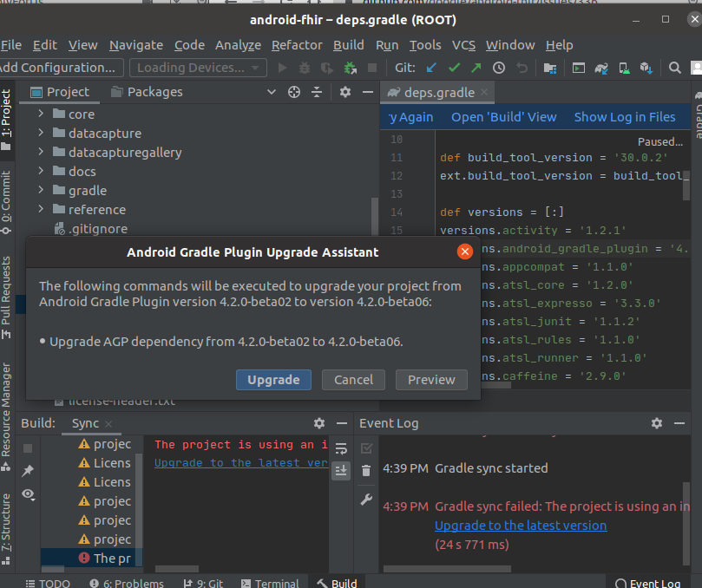Open the project view chevron dropdown
Viewport: 702px width, 588px height.
pyautogui.click(x=272, y=92)
